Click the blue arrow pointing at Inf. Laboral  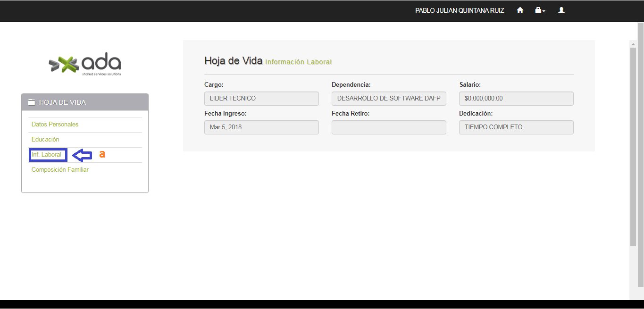(83, 155)
